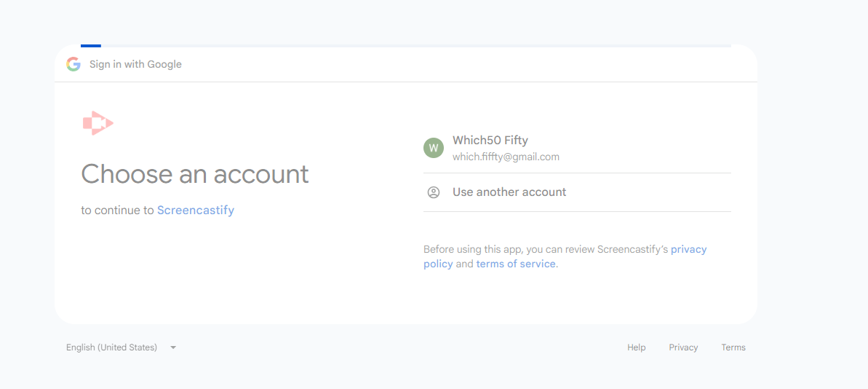The height and width of the screenshot is (389, 868).
Task: Click the language selector dropdown arrow
Action: pyautogui.click(x=173, y=347)
